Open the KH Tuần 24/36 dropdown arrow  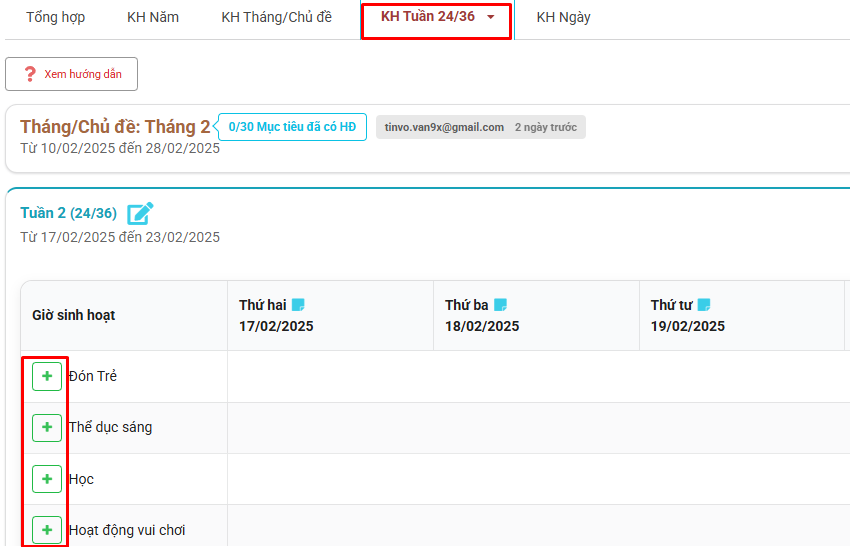(490, 17)
